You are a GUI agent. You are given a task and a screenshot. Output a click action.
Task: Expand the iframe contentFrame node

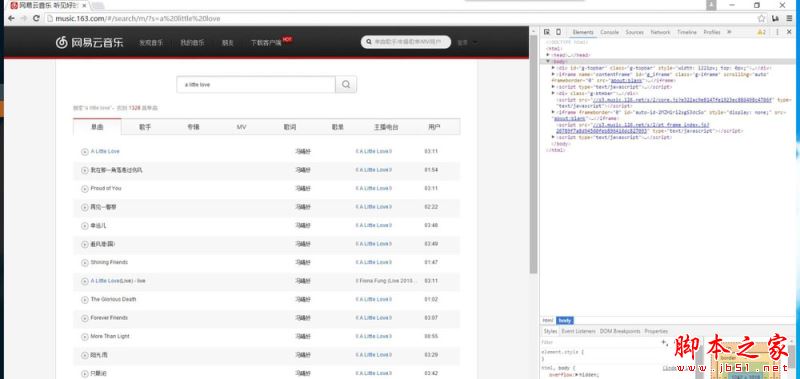[554, 74]
